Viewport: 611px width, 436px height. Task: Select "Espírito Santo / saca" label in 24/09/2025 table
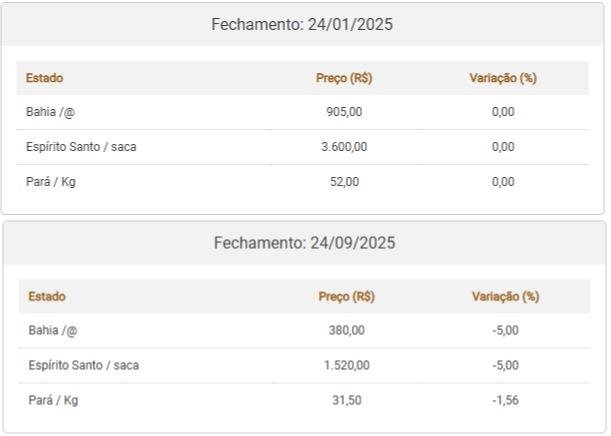tap(83, 366)
